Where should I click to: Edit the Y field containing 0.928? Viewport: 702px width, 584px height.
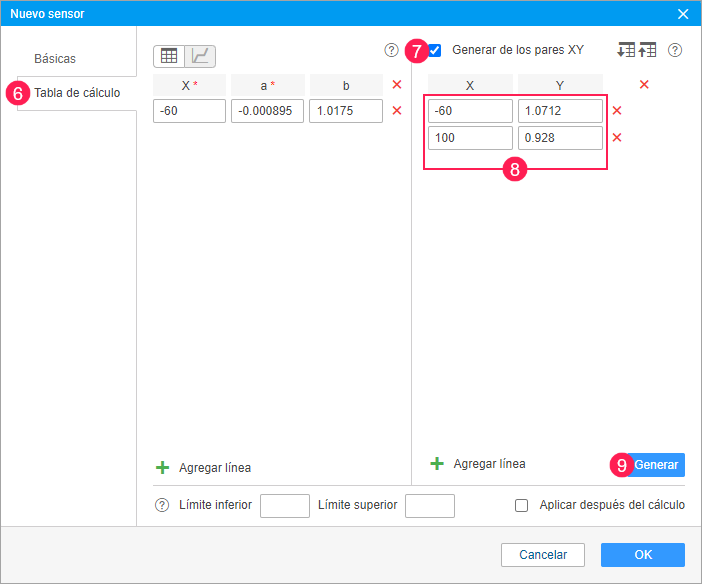[x=560, y=137]
